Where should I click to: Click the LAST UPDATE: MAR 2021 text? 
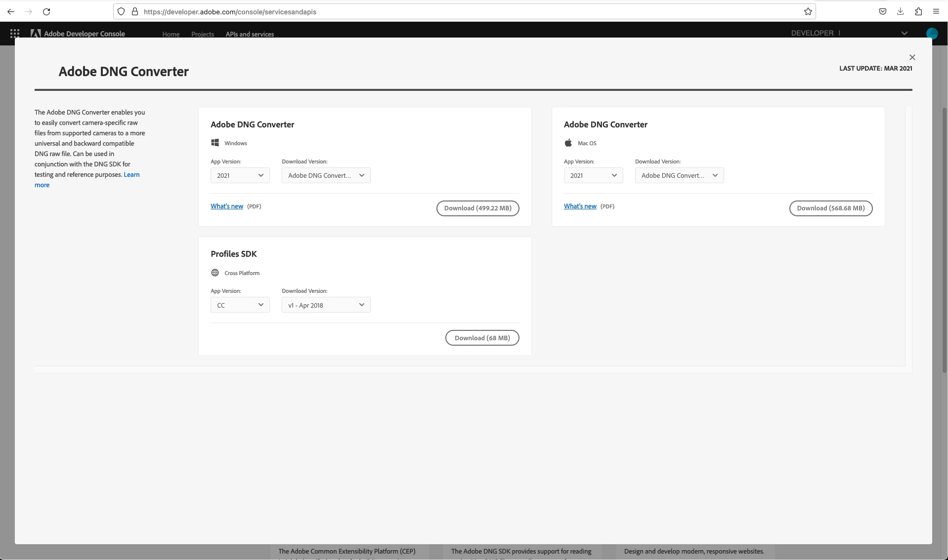coord(875,68)
